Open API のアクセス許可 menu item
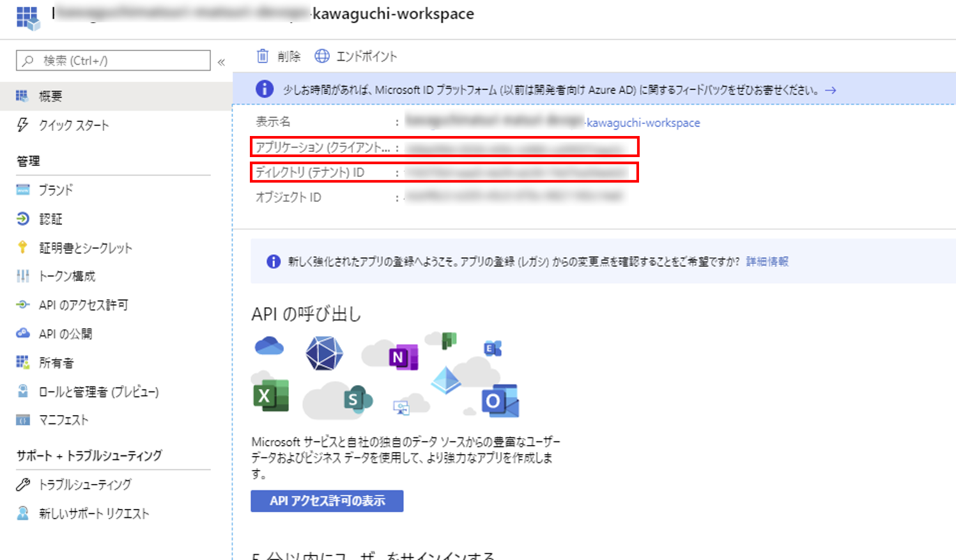956x560 pixels. tap(83, 305)
